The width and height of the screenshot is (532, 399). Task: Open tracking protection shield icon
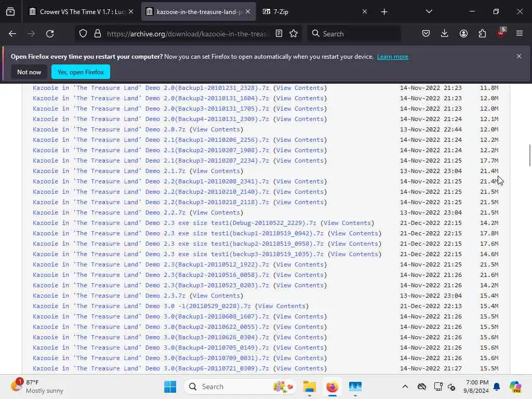coord(83,34)
